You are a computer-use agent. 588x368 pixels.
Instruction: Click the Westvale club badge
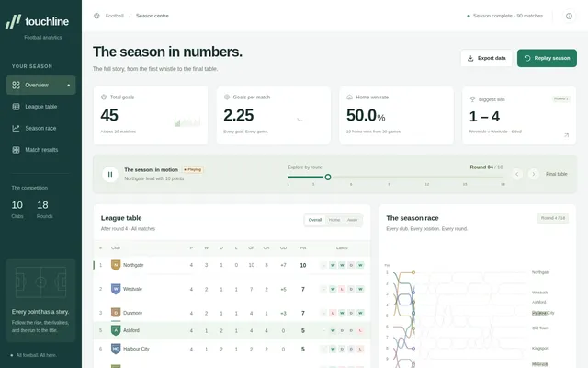tap(116, 289)
